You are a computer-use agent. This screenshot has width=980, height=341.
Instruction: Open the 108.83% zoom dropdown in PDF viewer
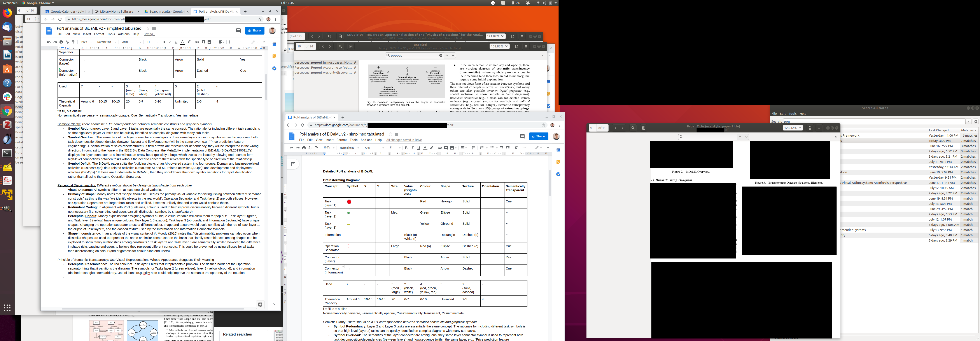point(499,46)
